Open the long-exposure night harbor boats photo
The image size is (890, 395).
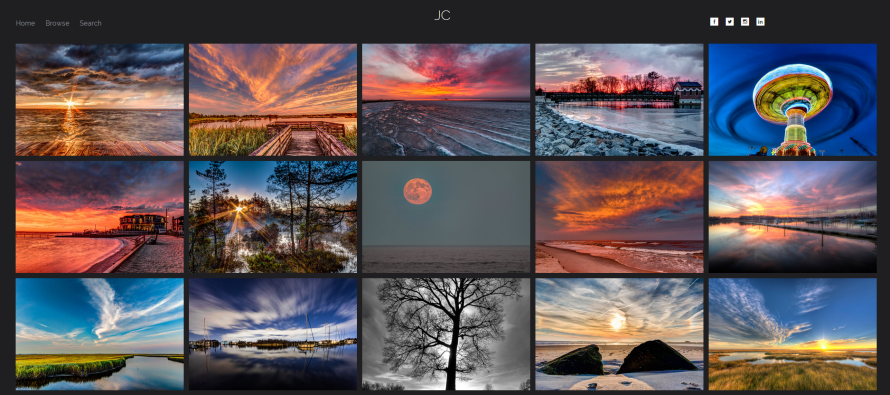[x=273, y=334]
